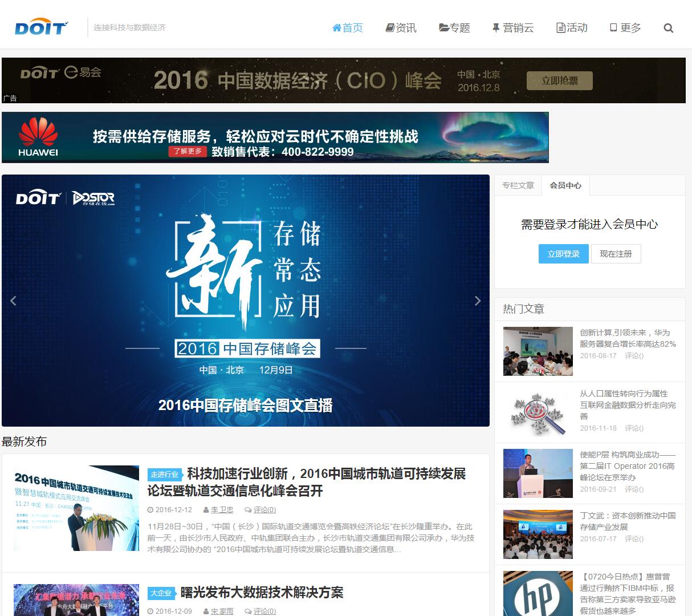Click the 大企业 category tag

[161, 593]
